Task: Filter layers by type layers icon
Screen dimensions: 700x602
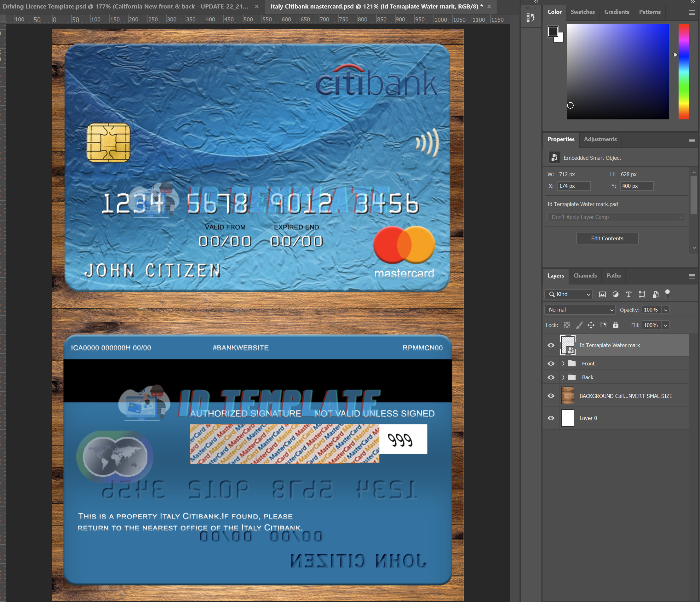Action: pos(628,294)
